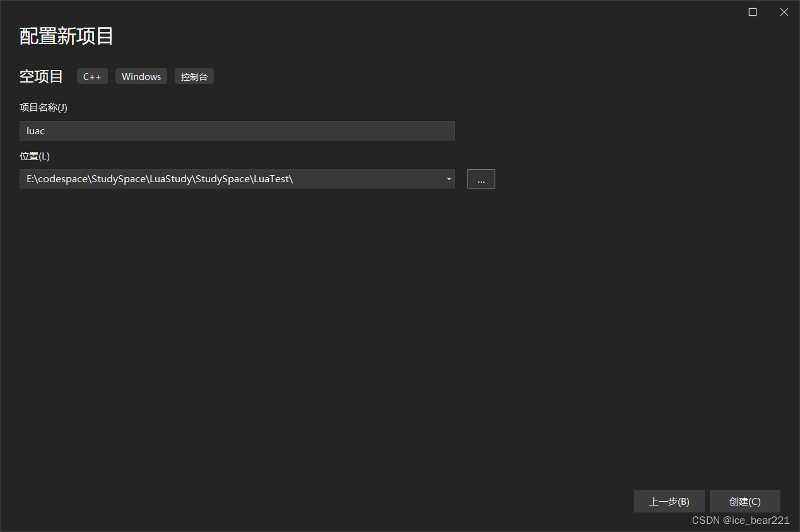
Task: Close the 配置新项目 dialog
Action: tap(784, 11)
